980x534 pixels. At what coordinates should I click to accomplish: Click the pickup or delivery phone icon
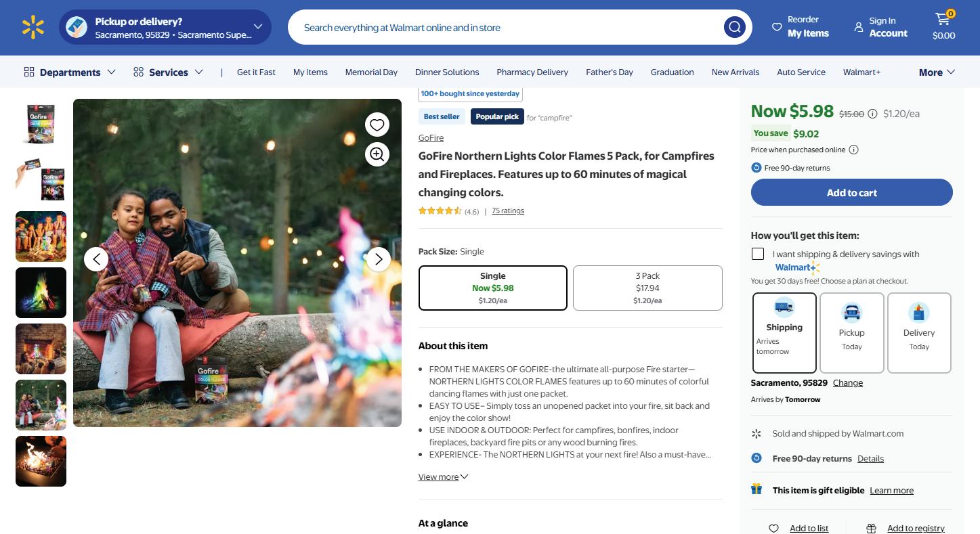77,27
